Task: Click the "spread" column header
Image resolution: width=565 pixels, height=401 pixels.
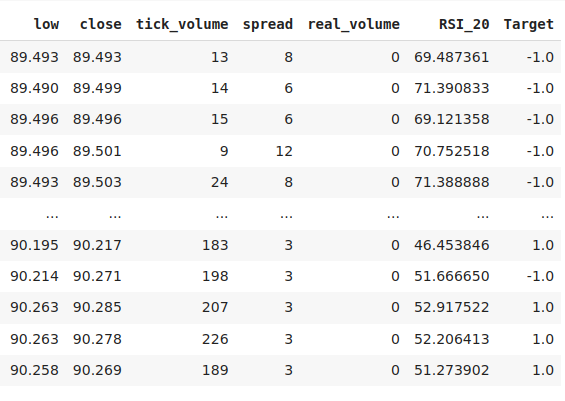Action: (x=268, y=24)
